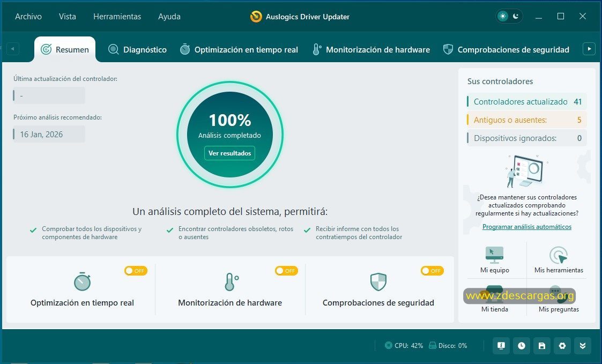Screen dimensions: 602x364
Task: Enable Comprobaciones de seguridad toggle
Action: [432, 271]
